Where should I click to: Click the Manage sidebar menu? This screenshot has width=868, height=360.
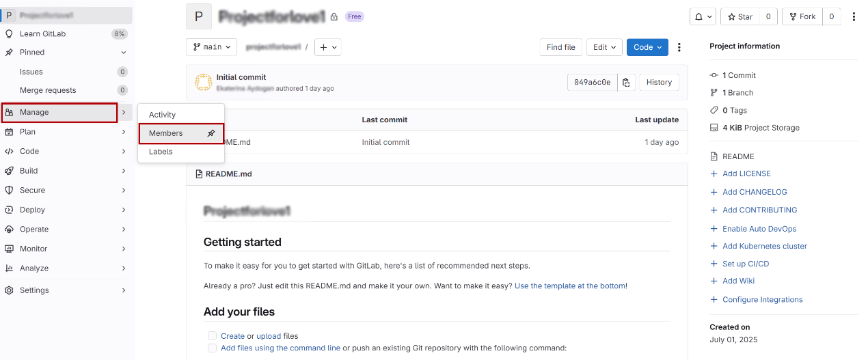click(x=59, y=112)
